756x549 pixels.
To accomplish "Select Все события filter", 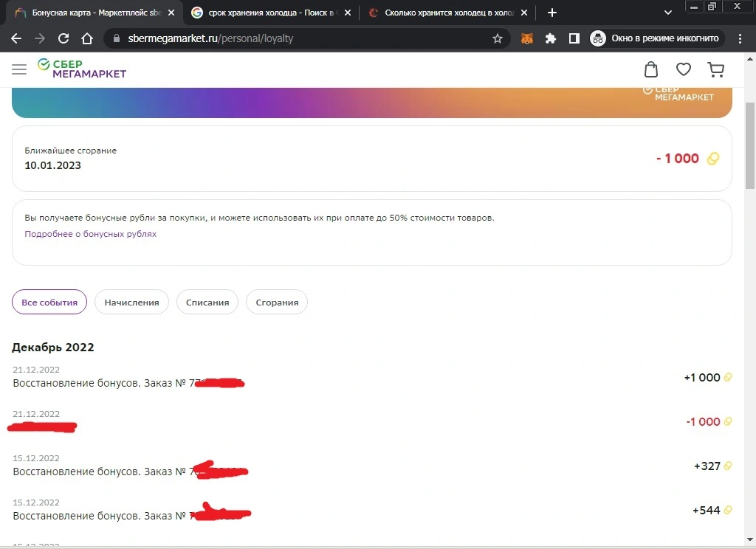I will point(49,303).
